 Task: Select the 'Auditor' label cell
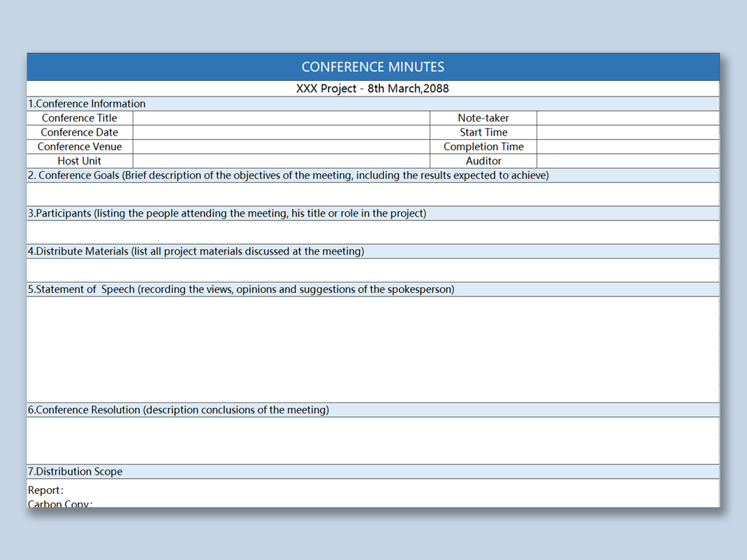484,161
